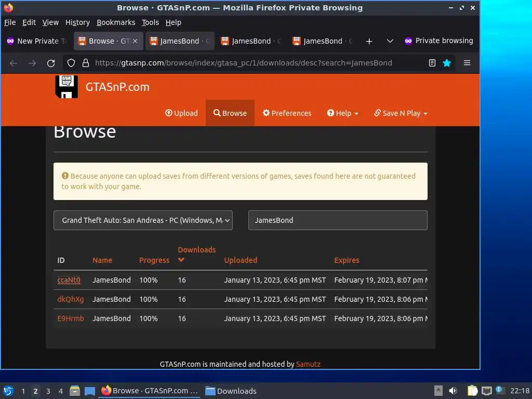Switch to second JamesBond tab
Viewport: 532px width, 399px height.
[251, 41]
